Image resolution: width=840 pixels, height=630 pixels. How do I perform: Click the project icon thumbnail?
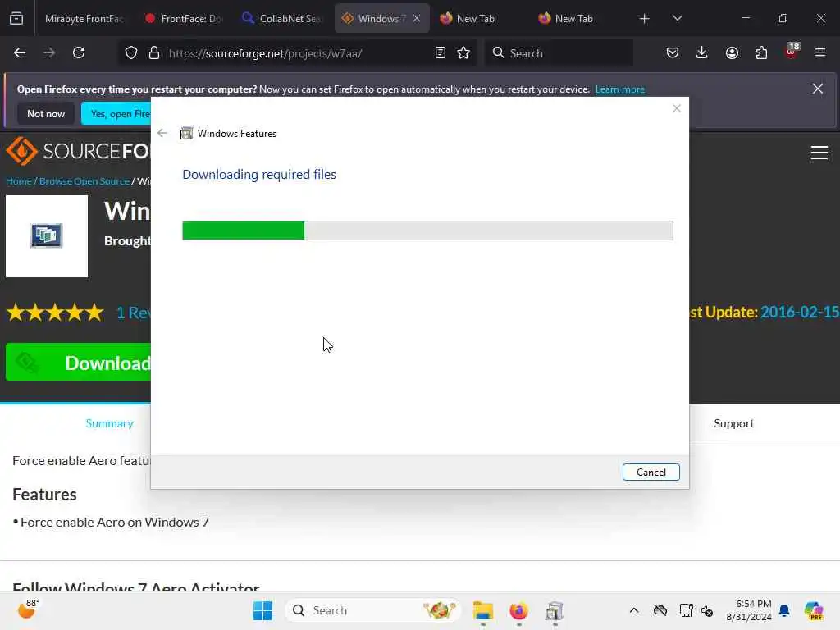pos(47,236)
